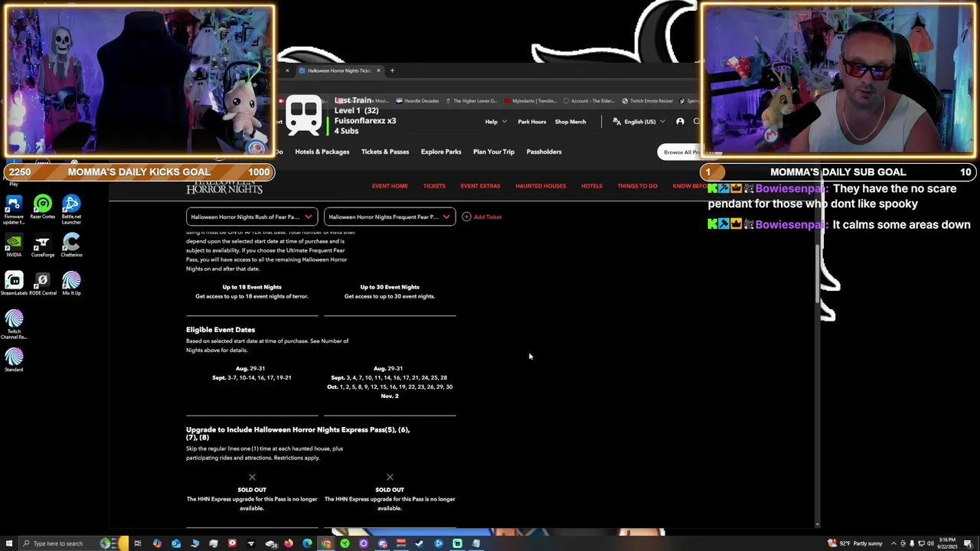Viewport: 980px width, 551px height.
Task: Open the Event Extras tab
Action: pos(480,186)
